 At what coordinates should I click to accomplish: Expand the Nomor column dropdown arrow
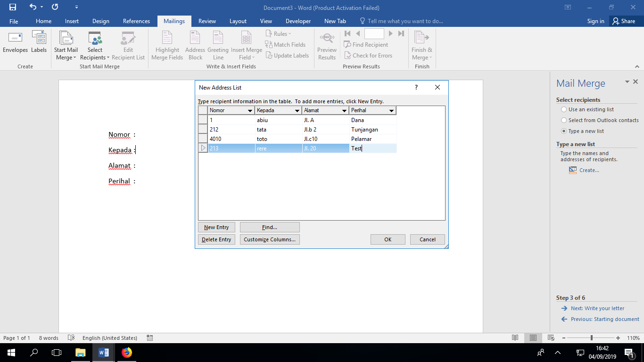(250, 111)
